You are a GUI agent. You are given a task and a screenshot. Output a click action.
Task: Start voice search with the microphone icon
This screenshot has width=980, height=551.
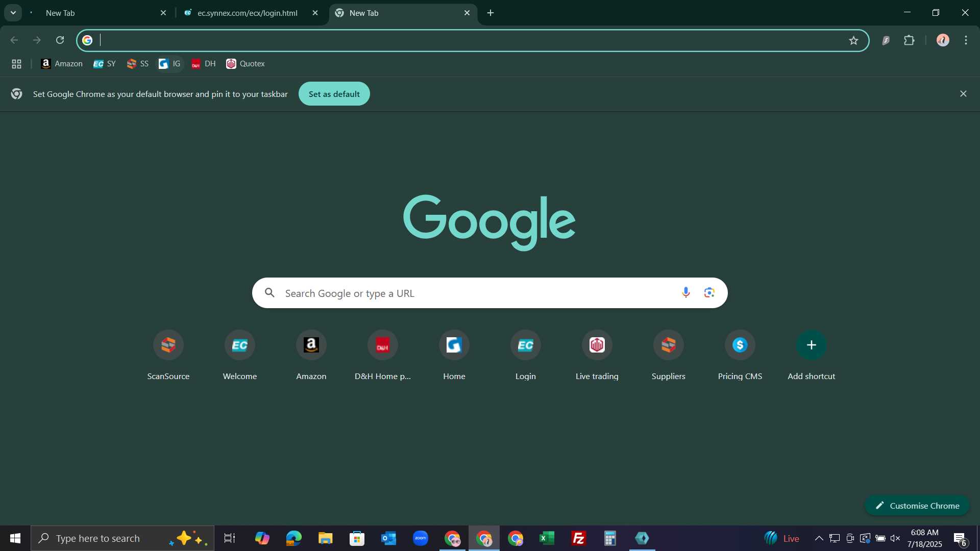click(686, 292)
